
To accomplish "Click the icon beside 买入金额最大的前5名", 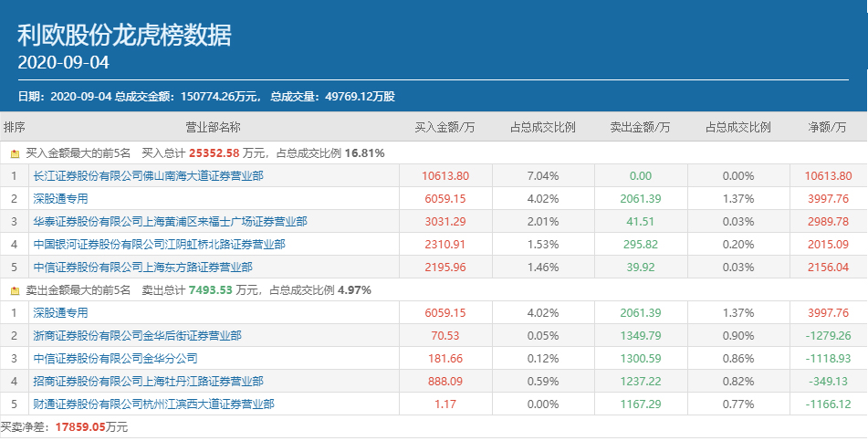I will (15, 153).
